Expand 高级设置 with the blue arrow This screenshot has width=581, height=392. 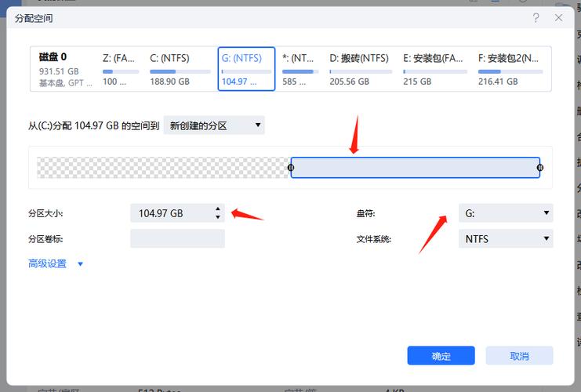(81, 264)
